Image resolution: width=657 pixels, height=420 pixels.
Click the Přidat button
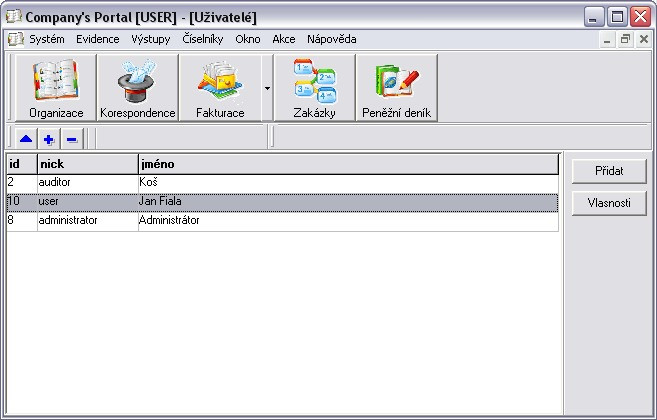[609, 171]
